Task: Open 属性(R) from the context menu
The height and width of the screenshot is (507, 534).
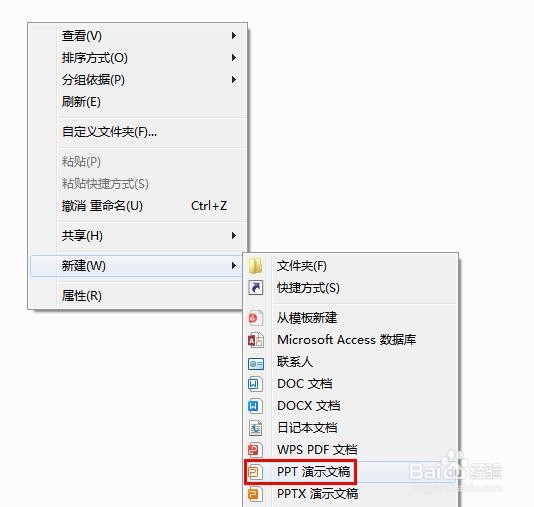Action: [x=138, y=296]
